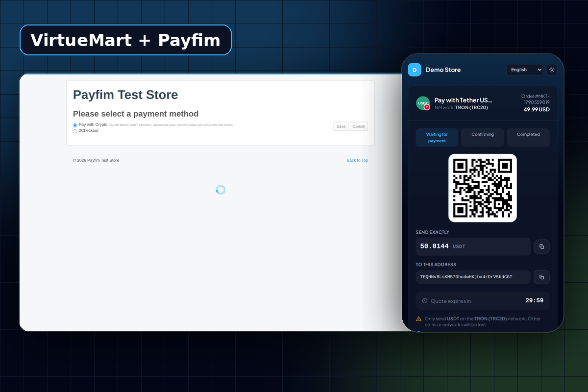Click the © 2026 Payfim Test Store footer text
This screenshot has height=392, width=588.
click(x=96, y=160)
